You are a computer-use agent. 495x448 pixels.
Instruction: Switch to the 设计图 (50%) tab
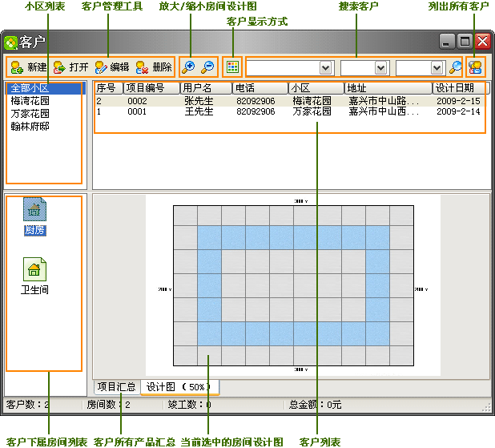179,387
